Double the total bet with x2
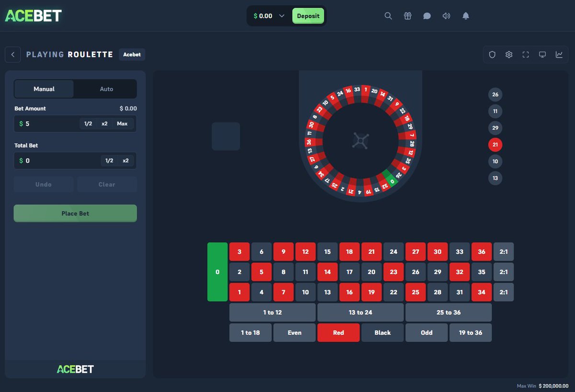The height and width of the screenshot is (392, 575). (126, 160)
